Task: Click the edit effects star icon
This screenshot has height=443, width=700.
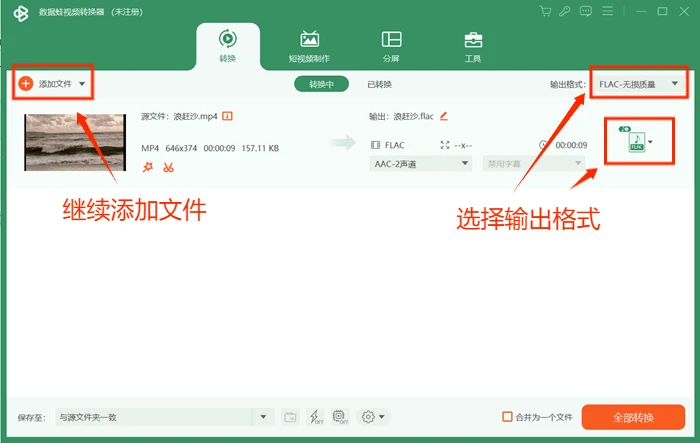Action: coord(148,167)
